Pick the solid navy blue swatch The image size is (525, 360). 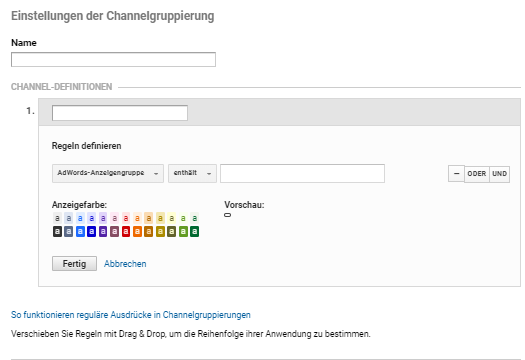pyautogui.click(x=91, y=231)
